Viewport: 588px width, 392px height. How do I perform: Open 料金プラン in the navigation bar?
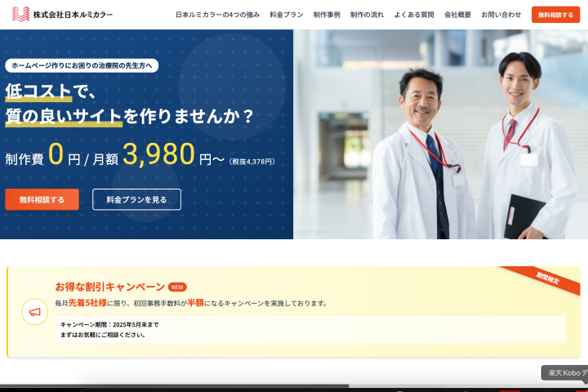(287, 15)
